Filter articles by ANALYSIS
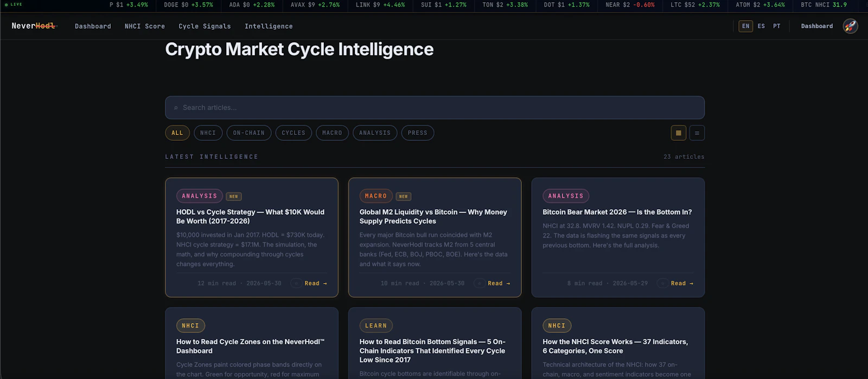This screenshot has width=868, height=379. pos(375,133)
